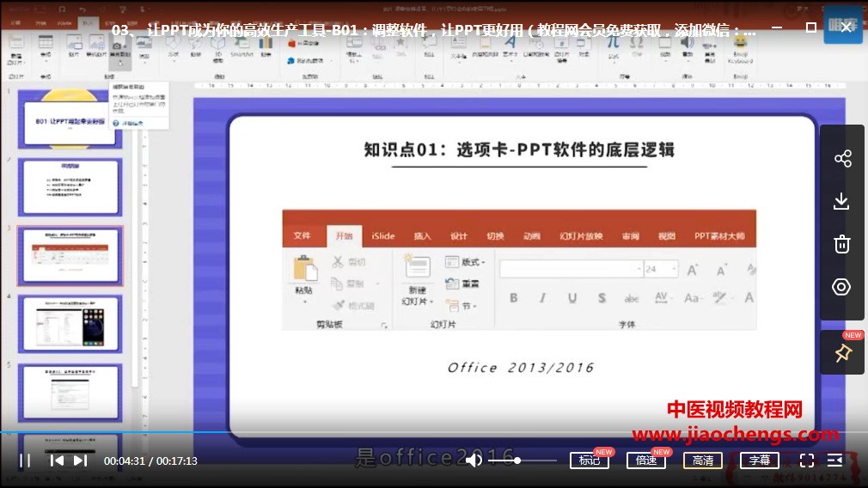Open the 倍速 playback speed menu
The image size is (868, 488).
pyautogui.click(x=646, y=461)
